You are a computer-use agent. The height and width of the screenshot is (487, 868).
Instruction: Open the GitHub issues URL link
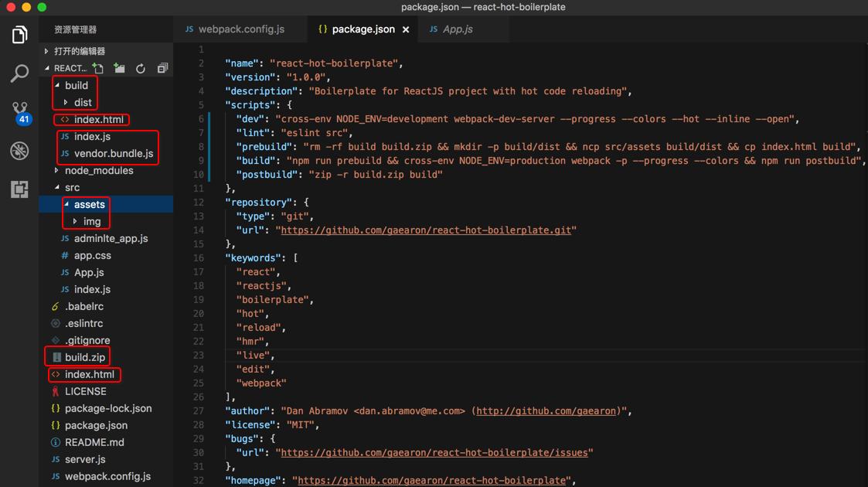pos(436,453)
